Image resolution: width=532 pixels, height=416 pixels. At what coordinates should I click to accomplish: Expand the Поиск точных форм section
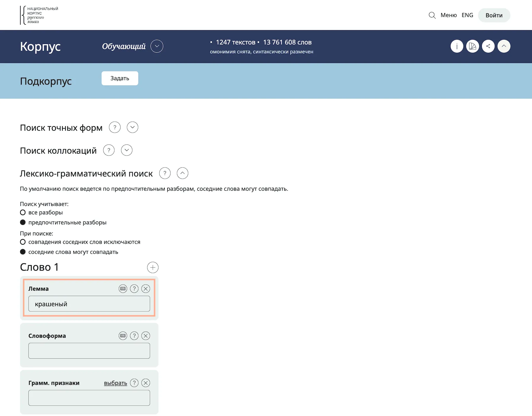point(132,127)
